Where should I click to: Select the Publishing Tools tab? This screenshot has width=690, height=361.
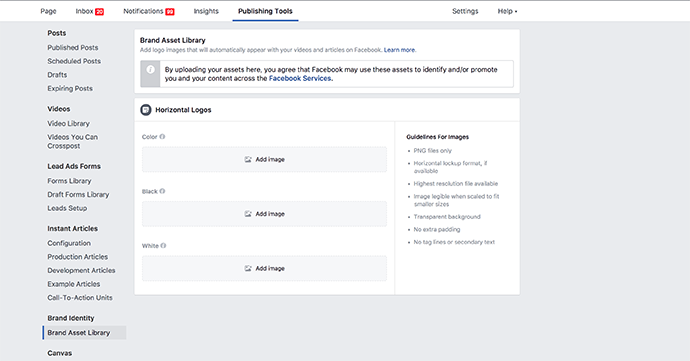coord(265,11)
